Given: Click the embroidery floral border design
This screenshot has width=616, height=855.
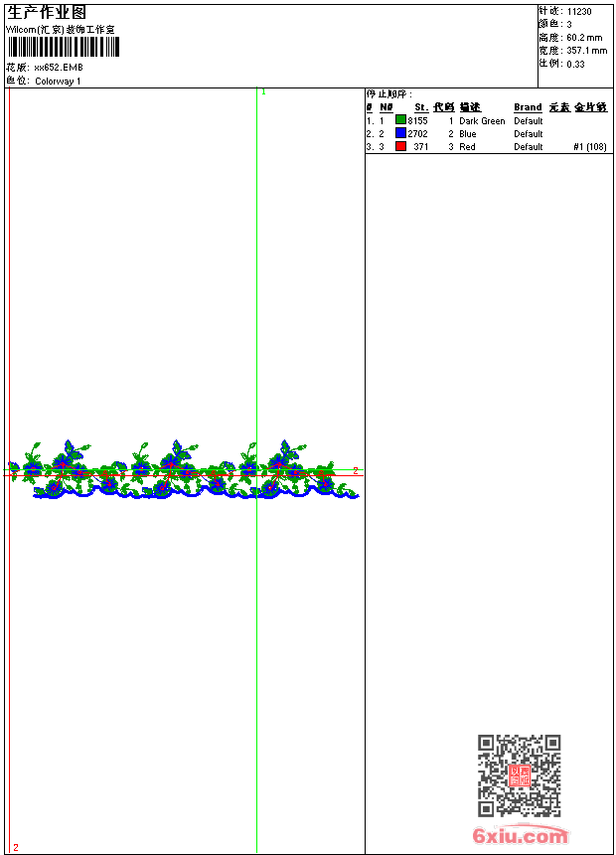Looking at the screenshot, I should click(x=184, y=469).
